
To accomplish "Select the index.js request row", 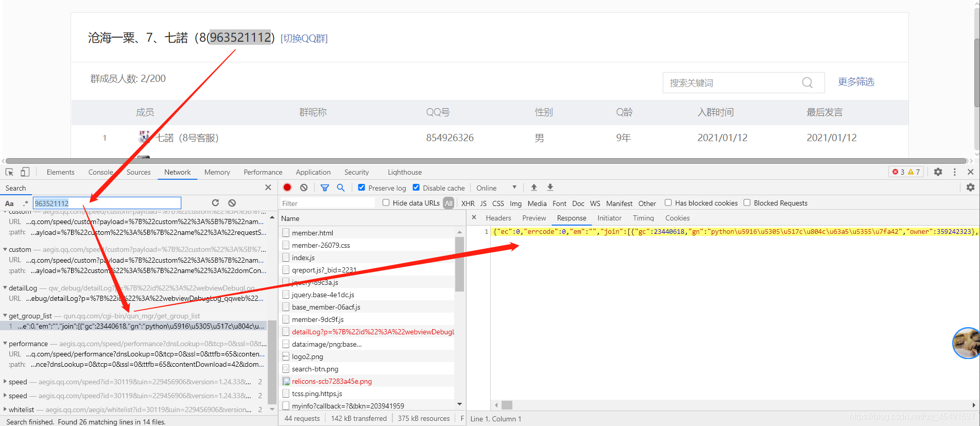I will coord(367,258).
